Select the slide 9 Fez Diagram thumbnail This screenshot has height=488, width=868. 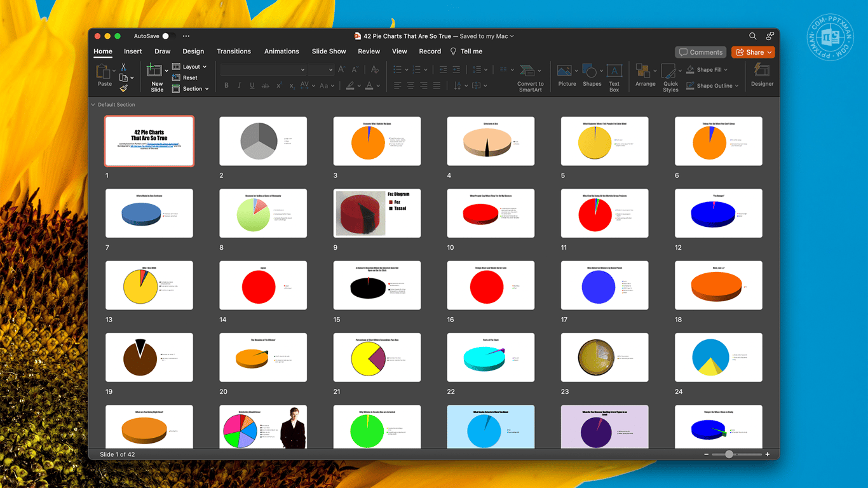point(377,213)
